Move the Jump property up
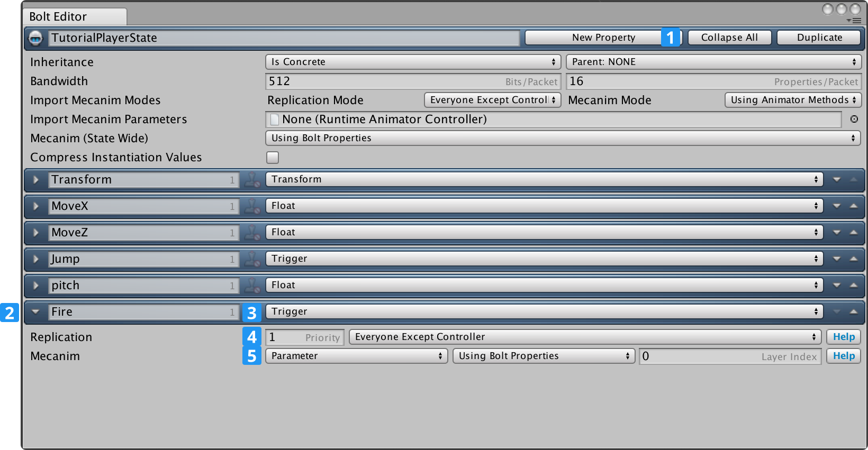Viewport: 868px width, 450px height. tap(854, 259)
